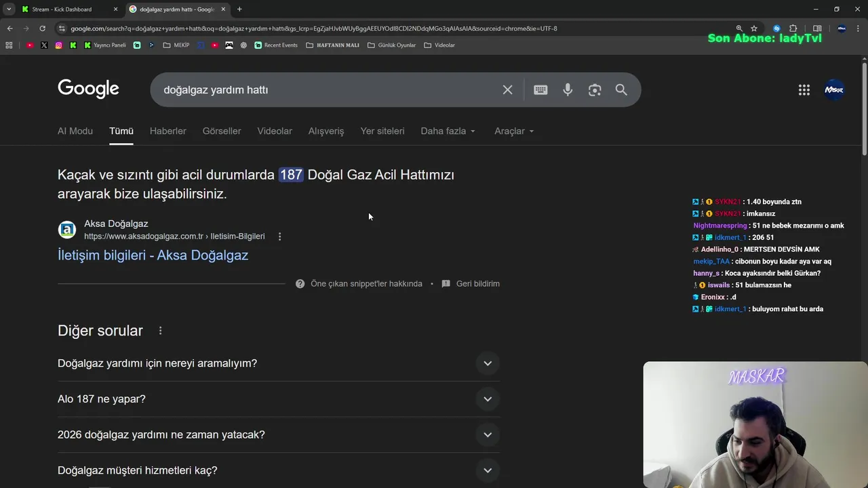
Task: Open a new browser tab
Action: (x=239, y=9)
